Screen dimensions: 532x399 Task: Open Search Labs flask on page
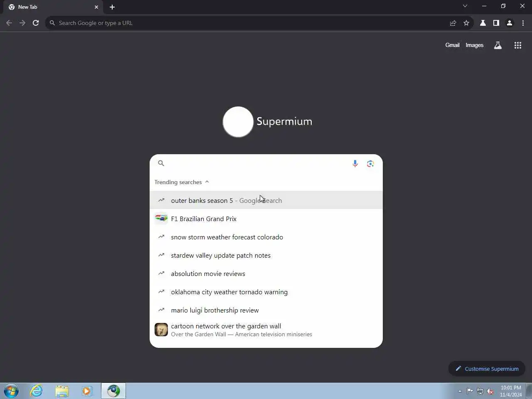pos(498,45)
